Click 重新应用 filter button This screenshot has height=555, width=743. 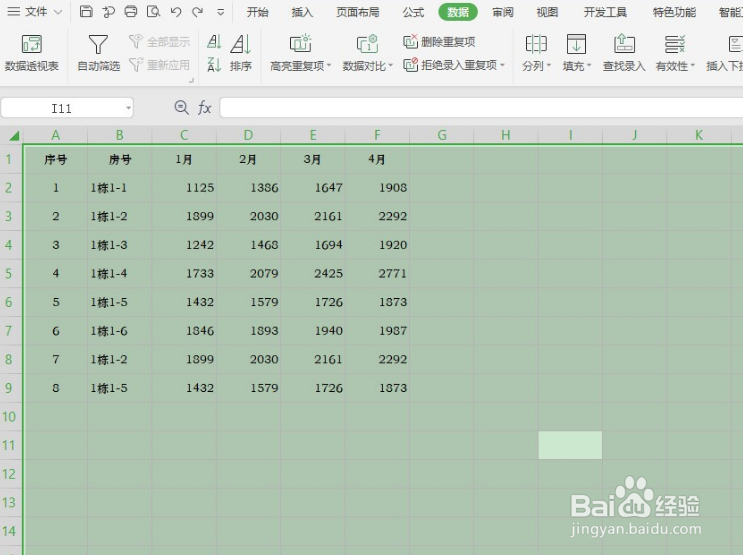[x=159, y=64]
